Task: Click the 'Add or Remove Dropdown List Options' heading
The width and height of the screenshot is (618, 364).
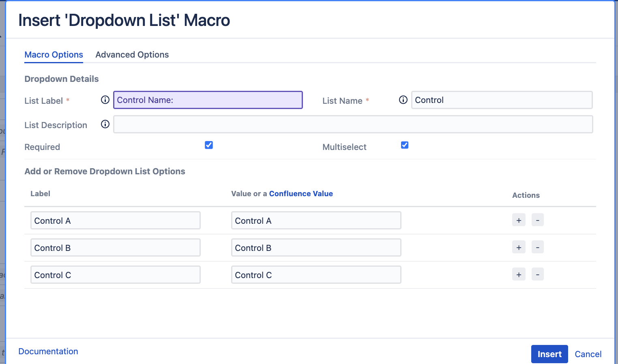Action: pyautogui.click(x=105, y=171)
